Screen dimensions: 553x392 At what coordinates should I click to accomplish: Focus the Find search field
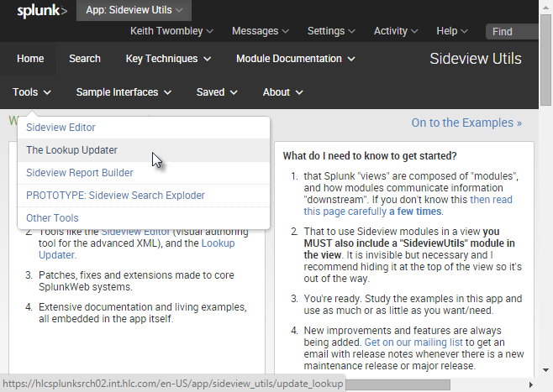coord(512,32)
